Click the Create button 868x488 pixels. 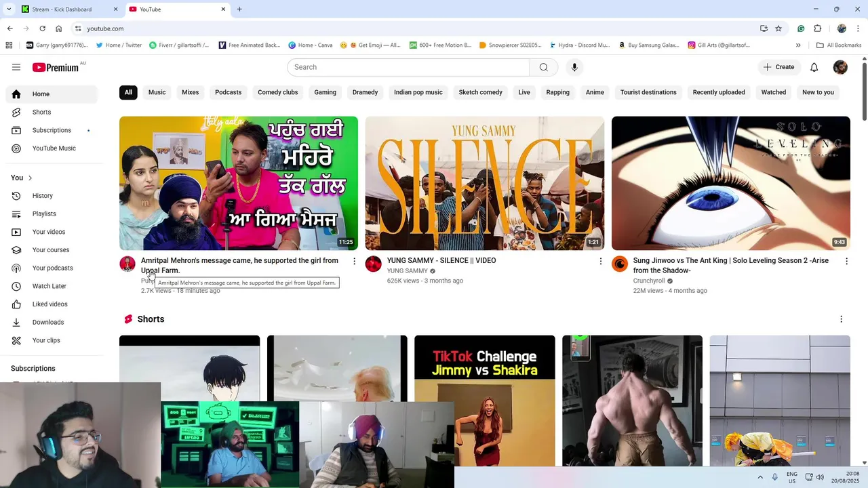click(x=778, y=67)
